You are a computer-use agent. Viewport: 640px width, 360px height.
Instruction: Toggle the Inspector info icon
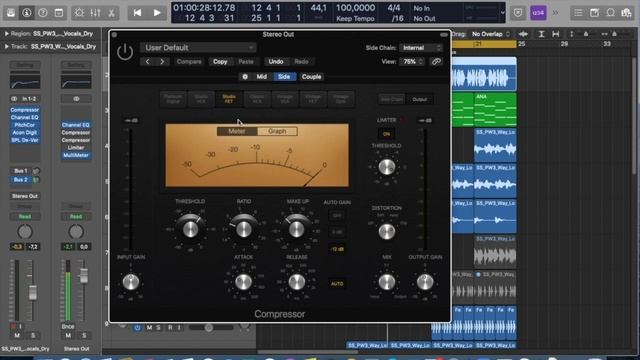pyautogui.click(x=27, y=13)
